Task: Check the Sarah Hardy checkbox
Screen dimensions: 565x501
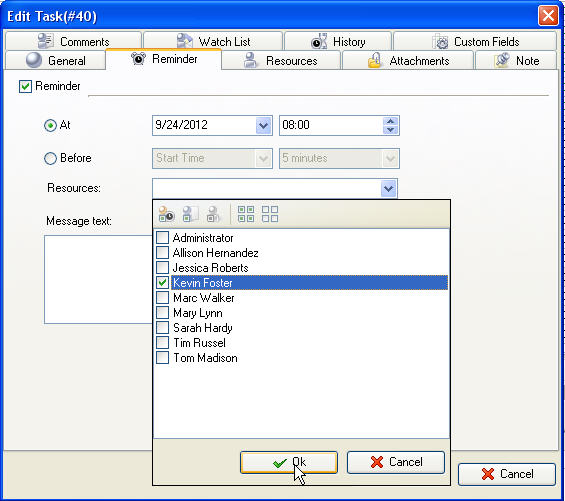Action: click(x=163, y=328)
